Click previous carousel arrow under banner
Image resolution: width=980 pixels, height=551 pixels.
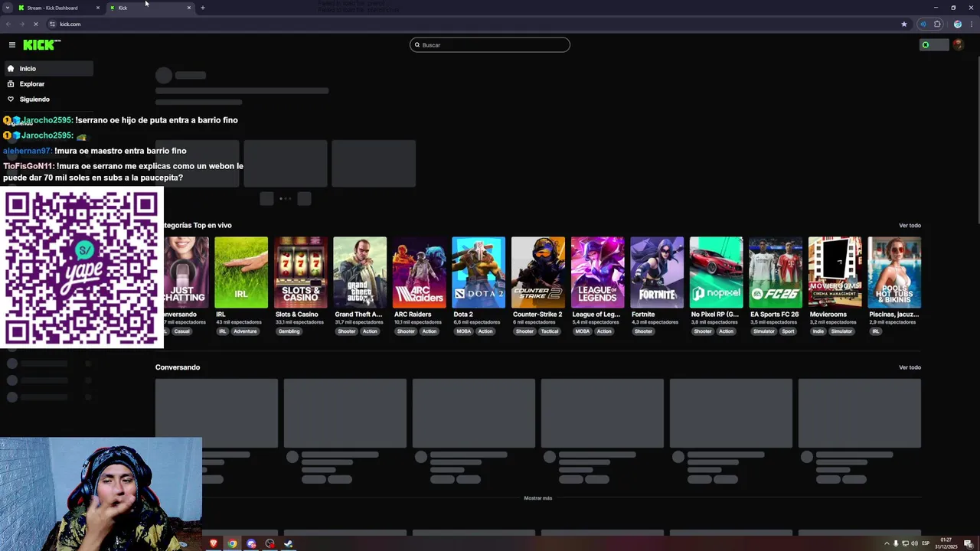[x=266, y=199]
